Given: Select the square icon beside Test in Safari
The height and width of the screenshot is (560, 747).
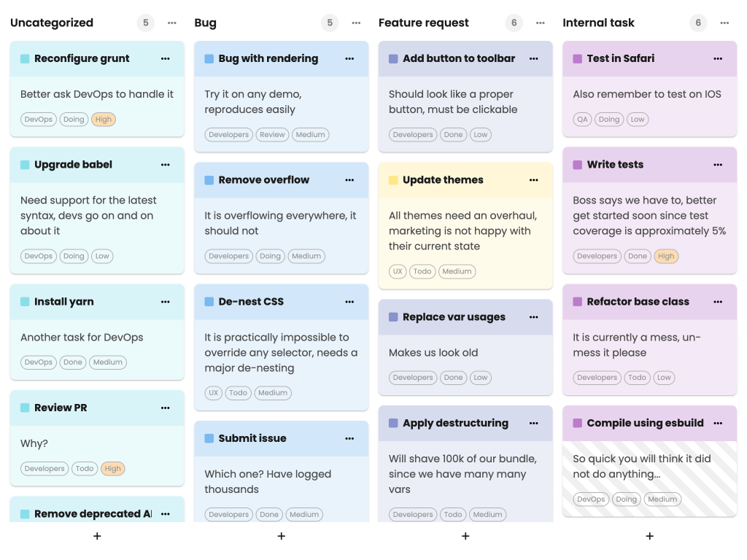Looking at the screenshot, I should 576,58.
